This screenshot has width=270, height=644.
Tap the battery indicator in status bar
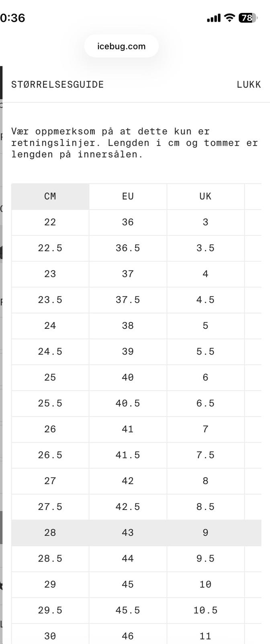click(247, 18)
